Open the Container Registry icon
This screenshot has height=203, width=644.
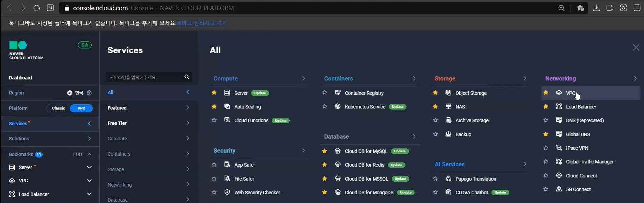[x=338, y=93]
